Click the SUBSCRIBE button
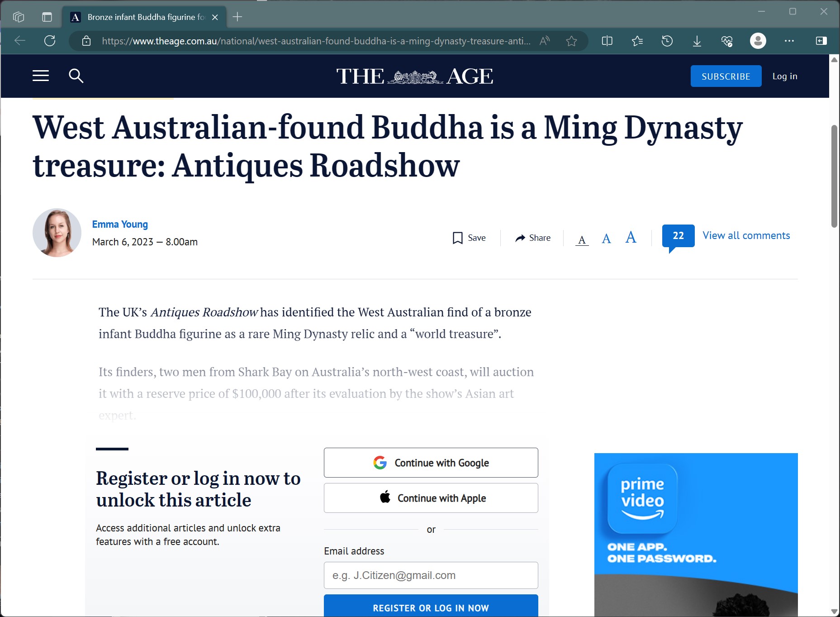 (726, 76)
